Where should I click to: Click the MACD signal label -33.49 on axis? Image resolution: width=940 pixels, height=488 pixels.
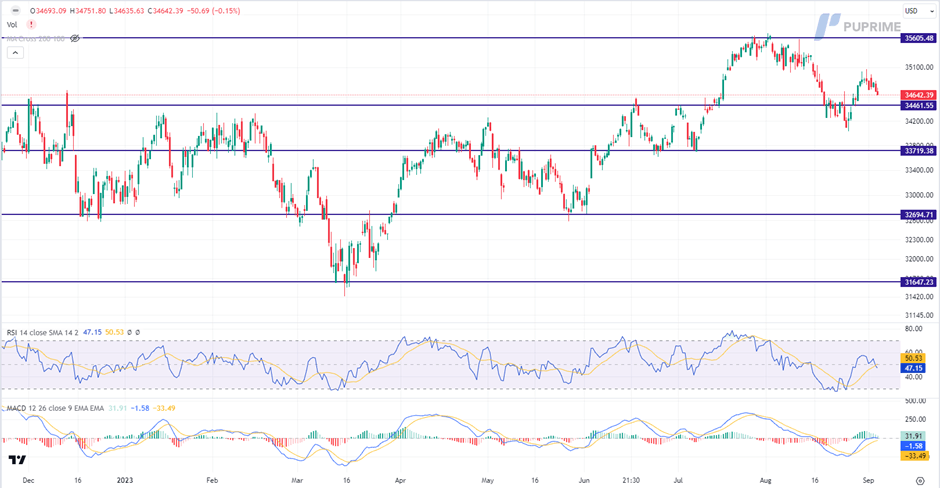pos(914,456)
